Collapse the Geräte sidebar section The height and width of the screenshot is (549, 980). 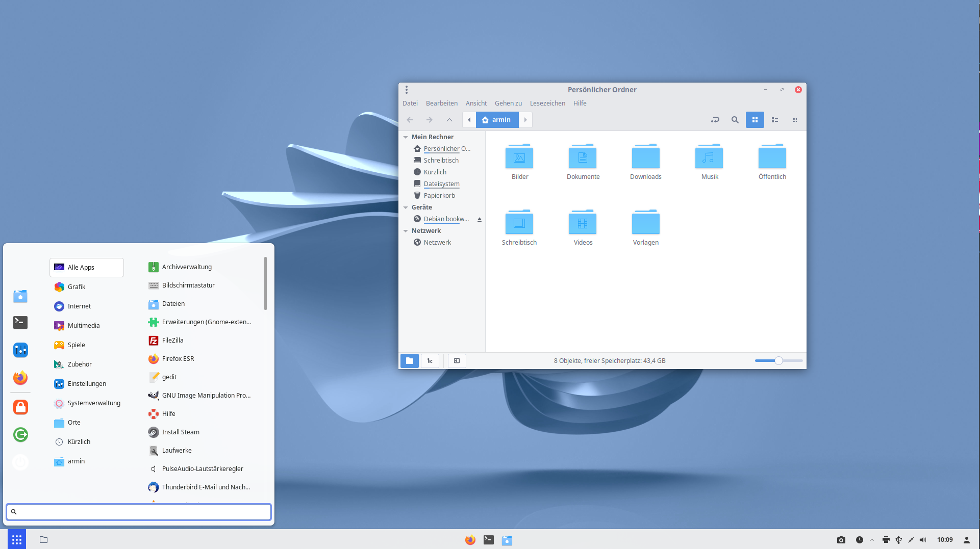click(406, 207)
